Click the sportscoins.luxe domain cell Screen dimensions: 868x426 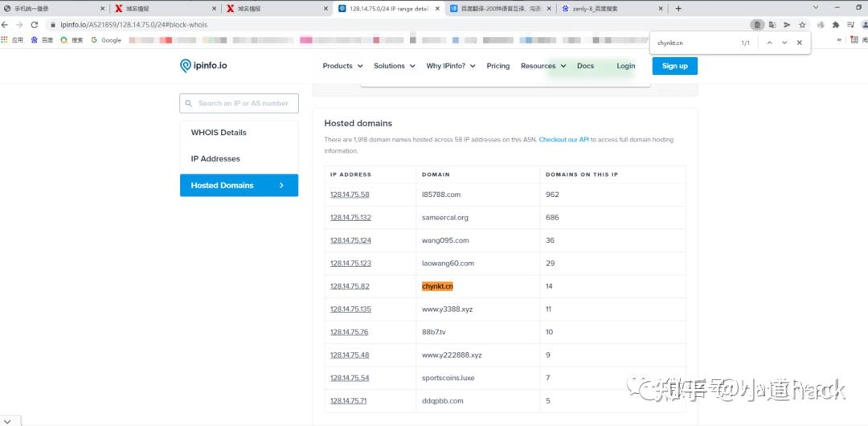(448, 378)
